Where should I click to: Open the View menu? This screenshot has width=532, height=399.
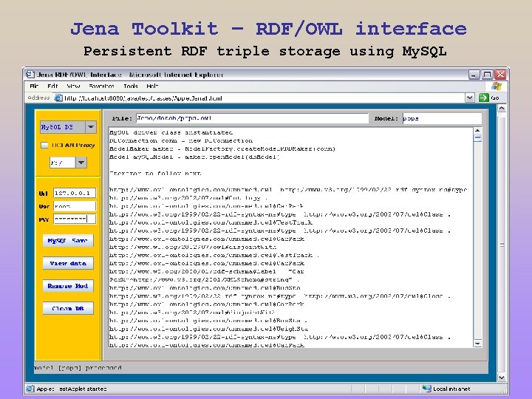(x=73, y=86)
